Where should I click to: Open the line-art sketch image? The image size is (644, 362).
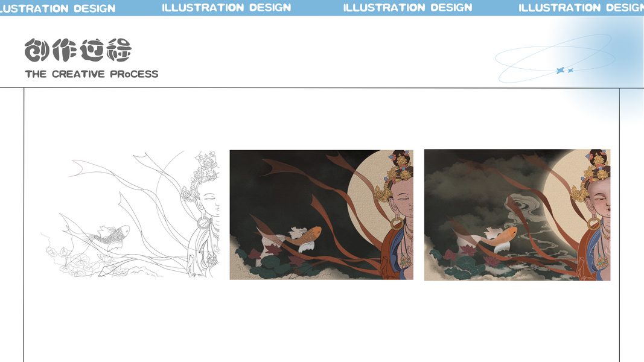pyautogui.click(x=130, y=214)
